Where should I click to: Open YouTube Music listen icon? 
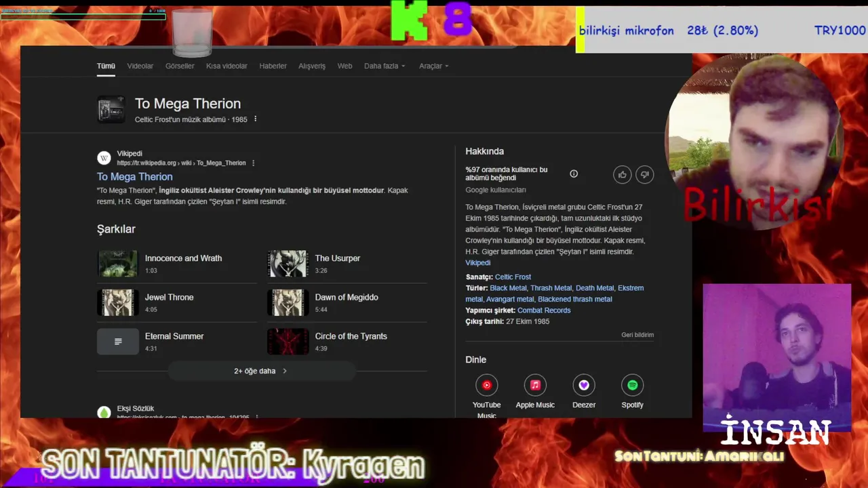pos(486,385)
